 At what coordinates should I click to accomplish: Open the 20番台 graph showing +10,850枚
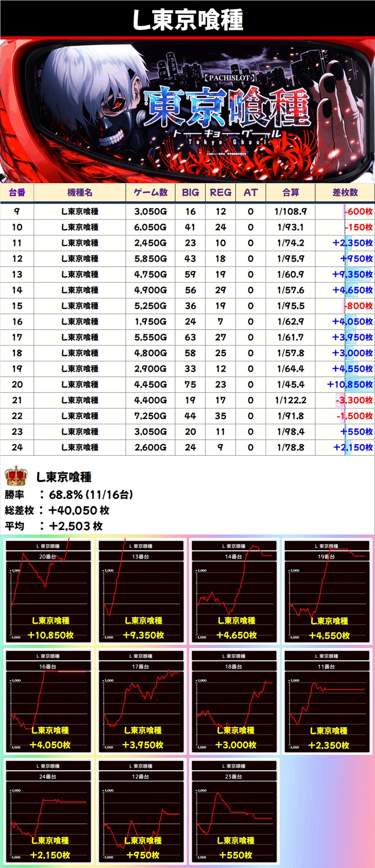(48, 591)
